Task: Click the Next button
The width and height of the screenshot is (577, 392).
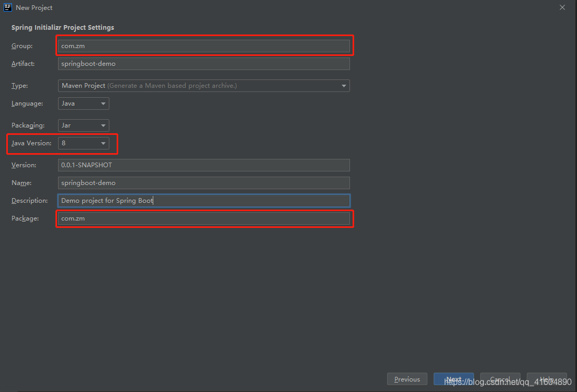Action: [x=454, y=379]
